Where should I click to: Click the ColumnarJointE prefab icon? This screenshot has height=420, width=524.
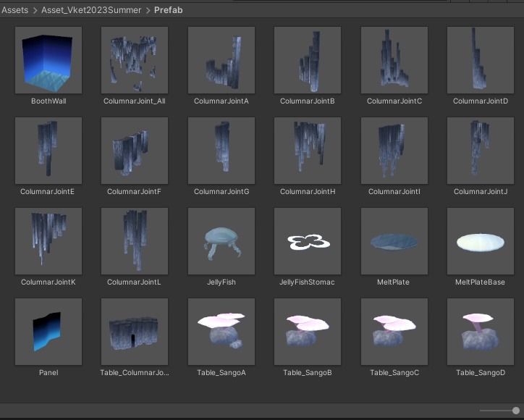click(x=48, y=151)
